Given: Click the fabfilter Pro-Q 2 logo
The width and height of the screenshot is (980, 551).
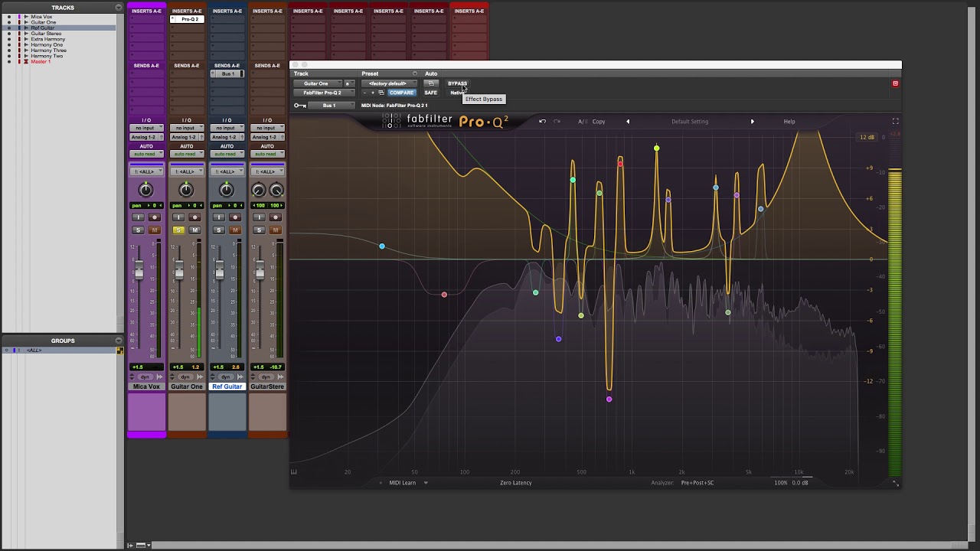Looking at the screenshot, I should coord(446,121).
